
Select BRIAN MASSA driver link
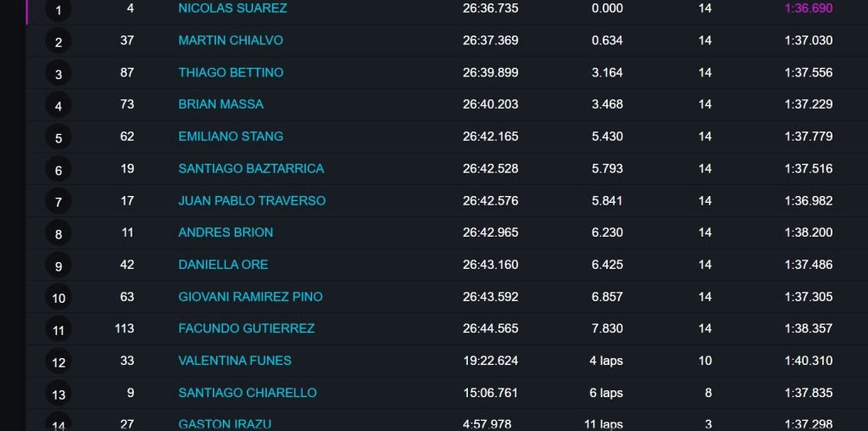coord(221,104)
